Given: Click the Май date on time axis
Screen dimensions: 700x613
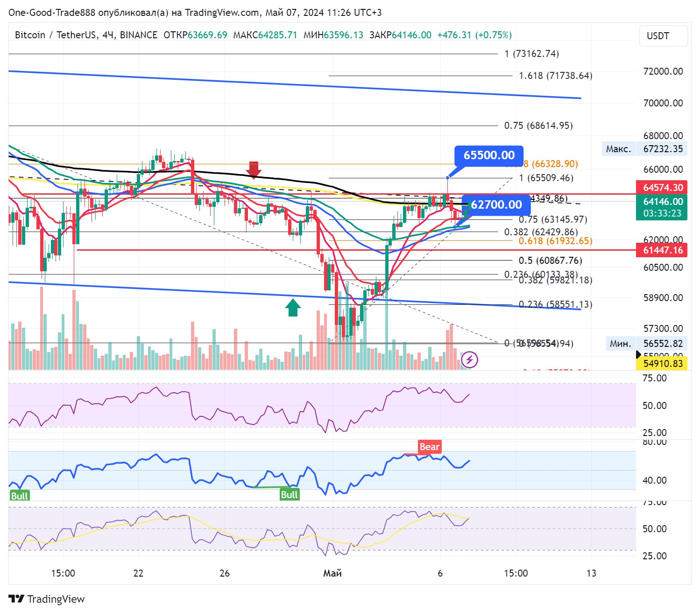Looking at the screenshot, I should tap(332, 573).
